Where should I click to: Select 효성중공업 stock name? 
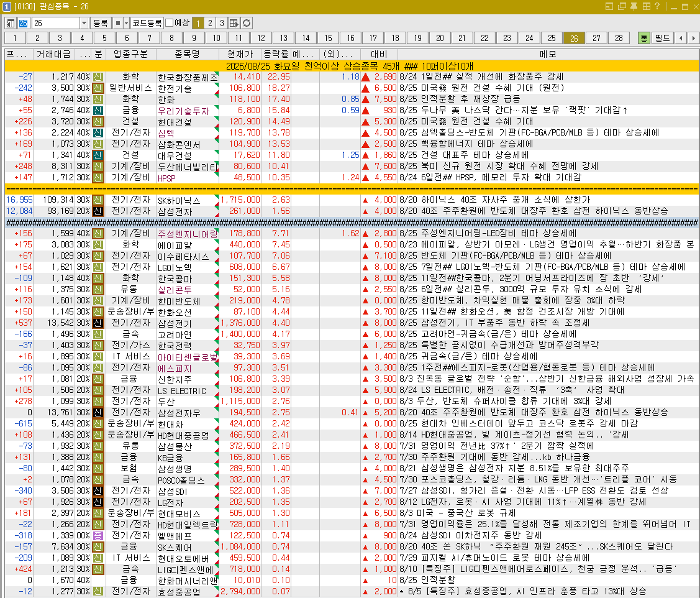179,592
